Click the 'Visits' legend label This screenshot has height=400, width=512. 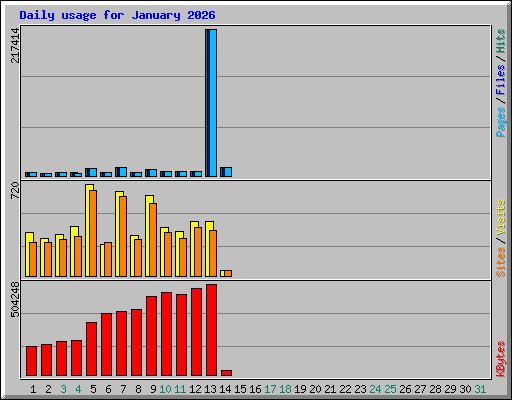pyautogui.click(x=500, y=218)
